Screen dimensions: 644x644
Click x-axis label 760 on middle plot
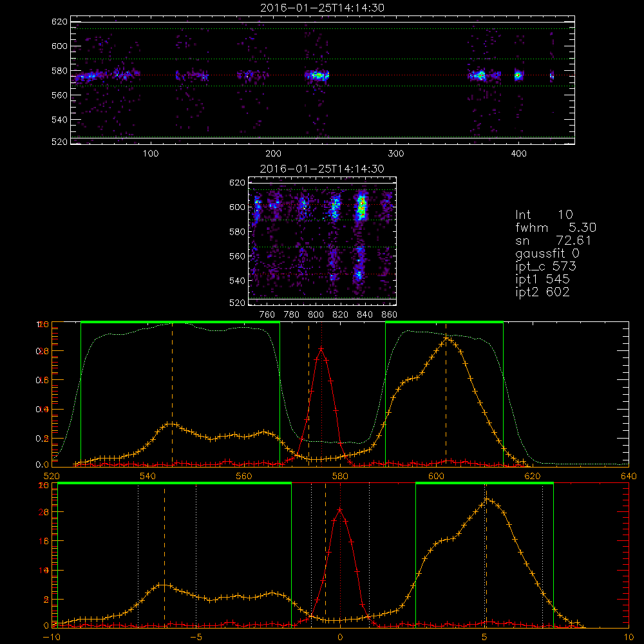click(267, 315)
